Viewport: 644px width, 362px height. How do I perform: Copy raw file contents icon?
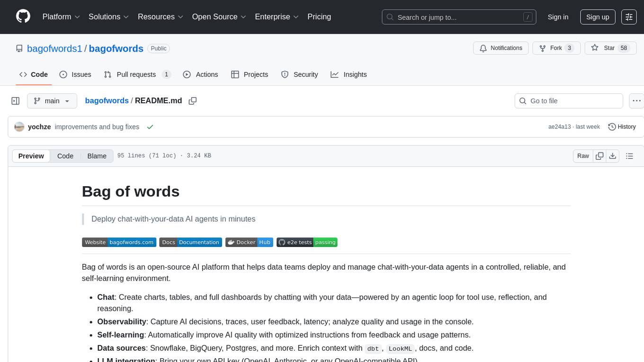599,156
